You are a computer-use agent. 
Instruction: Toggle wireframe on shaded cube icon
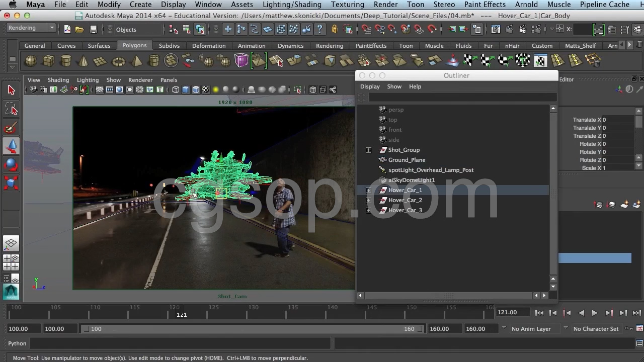[x=196, y=90]
